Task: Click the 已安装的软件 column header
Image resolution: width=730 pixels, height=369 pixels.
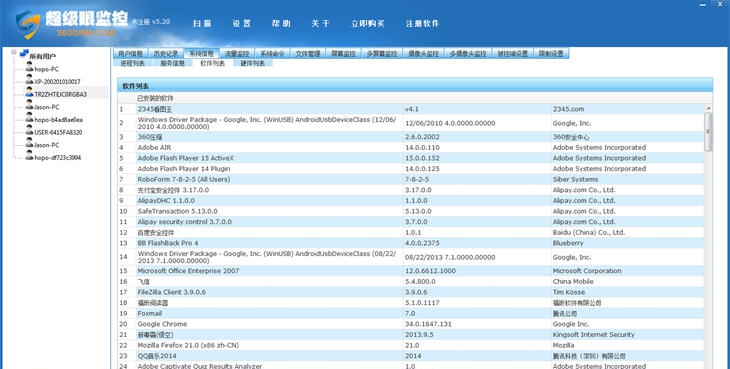Action: pos(155,98)
